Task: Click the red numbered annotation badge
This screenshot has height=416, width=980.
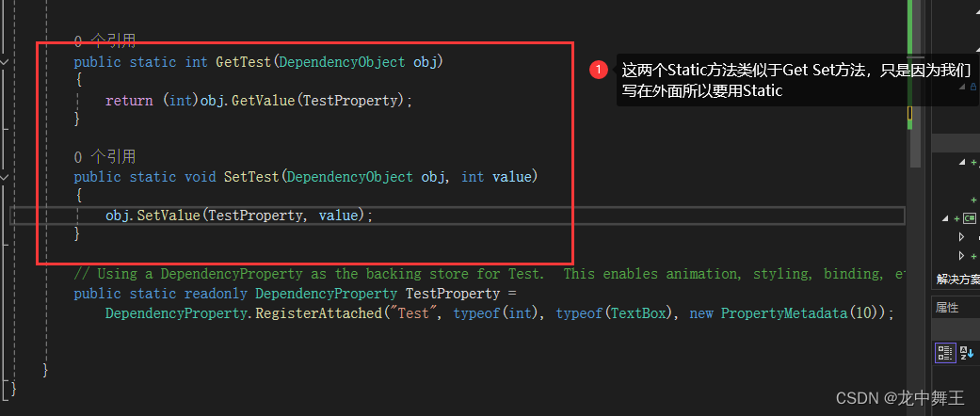Action: coord(599,70)
